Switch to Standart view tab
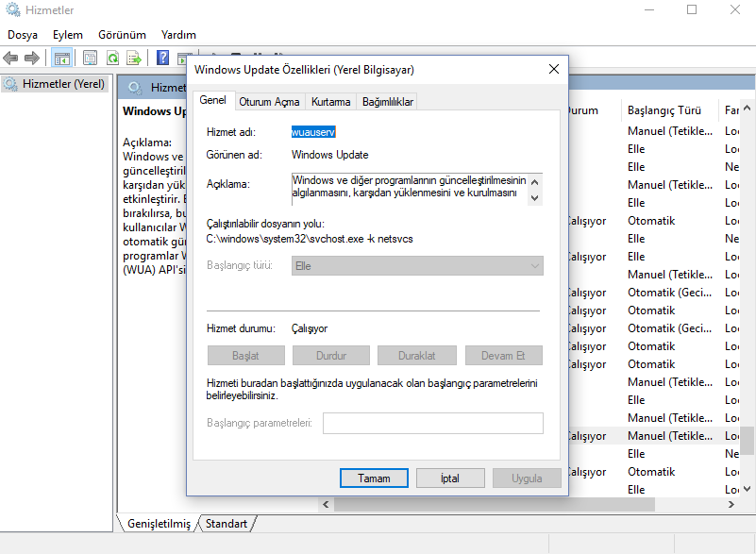Viewport: 756px width, 554px height. click(x=227, y=524)
